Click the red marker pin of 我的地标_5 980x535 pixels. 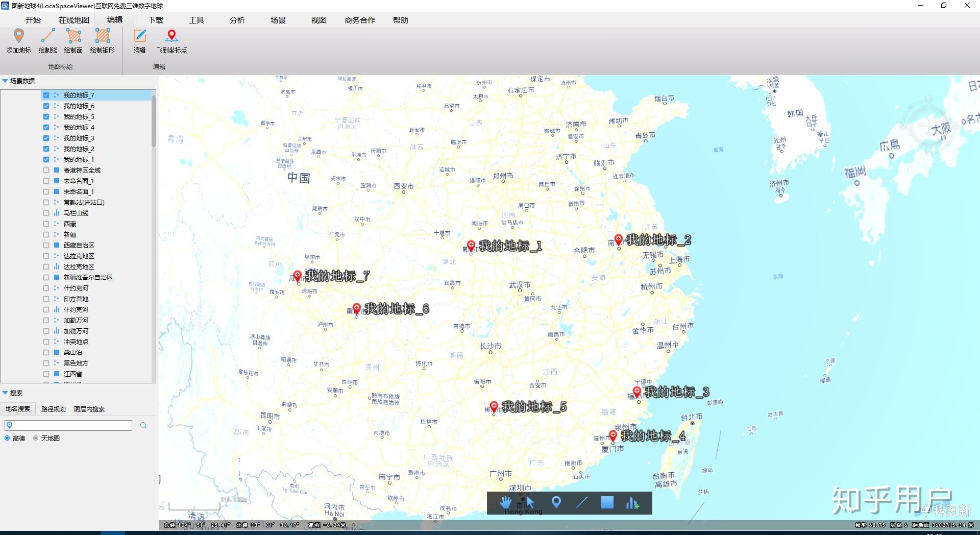click(x=494, y=407)
